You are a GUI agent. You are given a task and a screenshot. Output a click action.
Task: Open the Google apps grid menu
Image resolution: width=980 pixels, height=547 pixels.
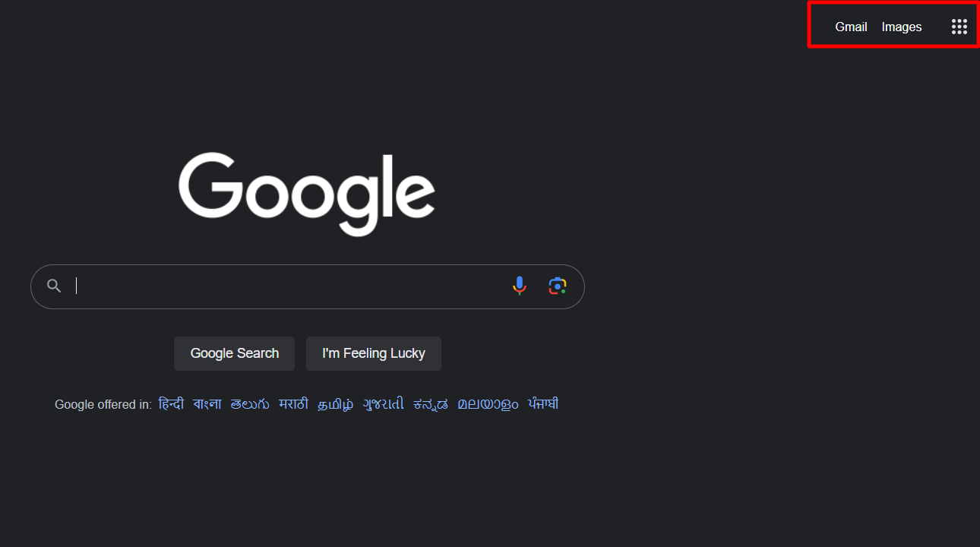click(x=959, y=27)
